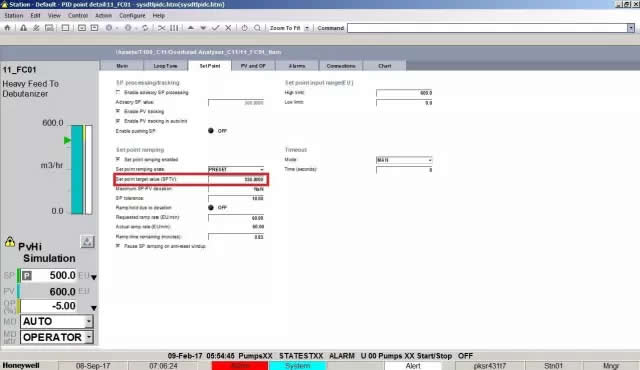Viewport: 640px width, 370px height.
Task: Toggle Enable PV tracking checkbox
Action: coord(118,111)
